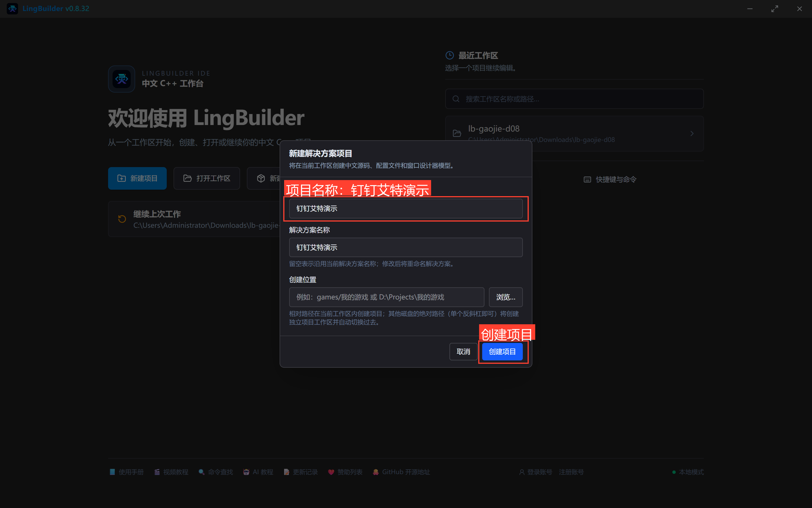Cancel the dialog with 取消

click(463, 351)
